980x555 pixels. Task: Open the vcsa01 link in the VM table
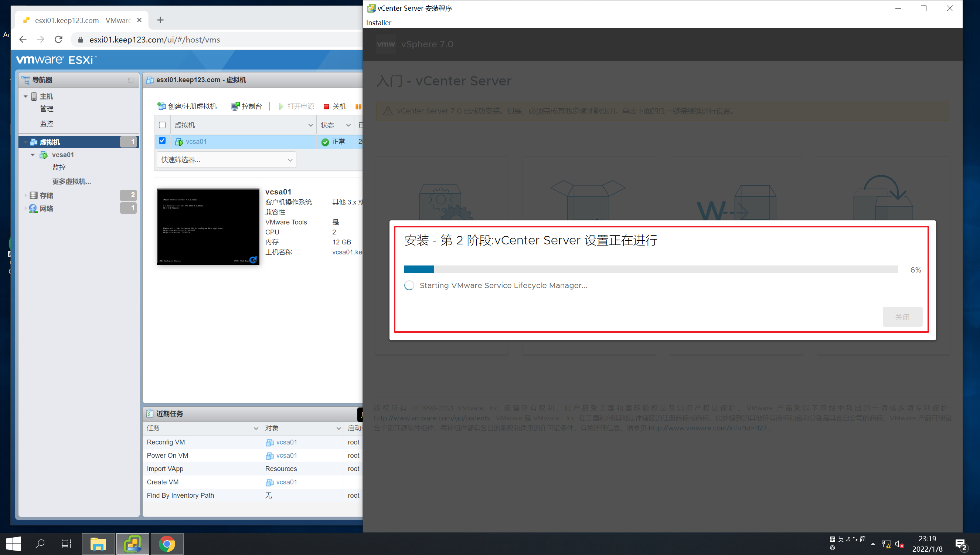click(196, 141)
